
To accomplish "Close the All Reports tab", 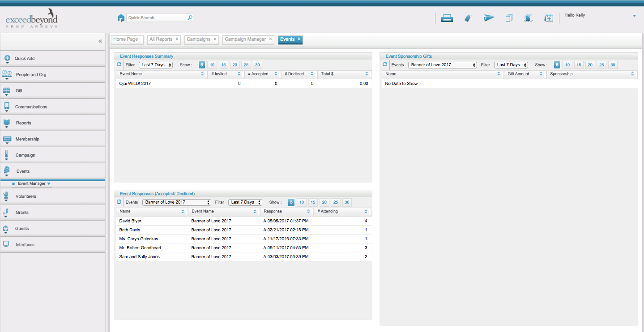I will (177, 39).
